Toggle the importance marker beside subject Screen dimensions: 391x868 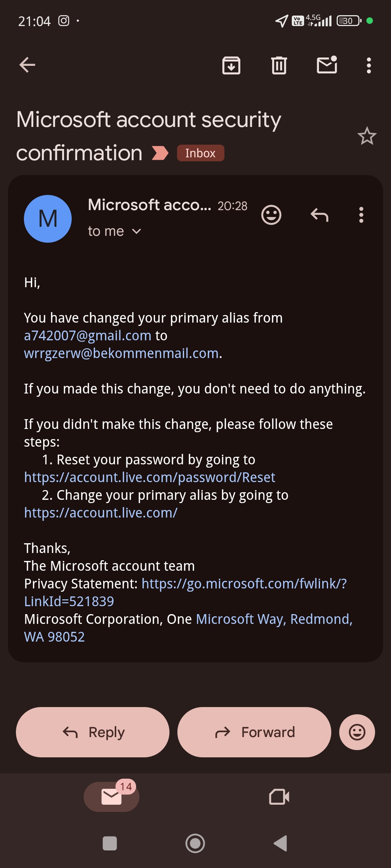tap(160, 153)
